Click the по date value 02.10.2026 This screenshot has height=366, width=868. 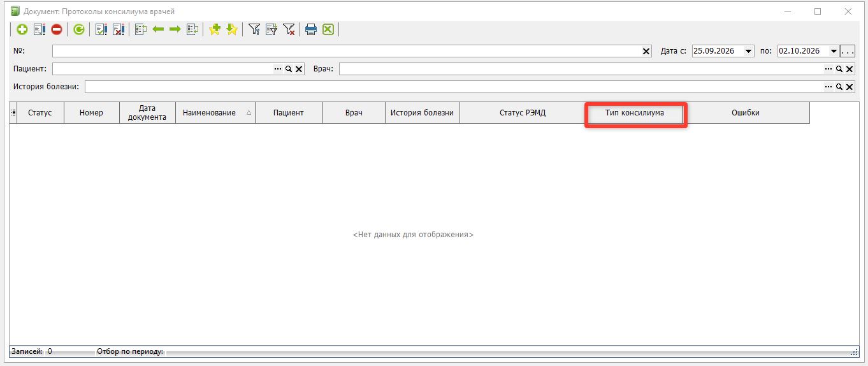799,51
